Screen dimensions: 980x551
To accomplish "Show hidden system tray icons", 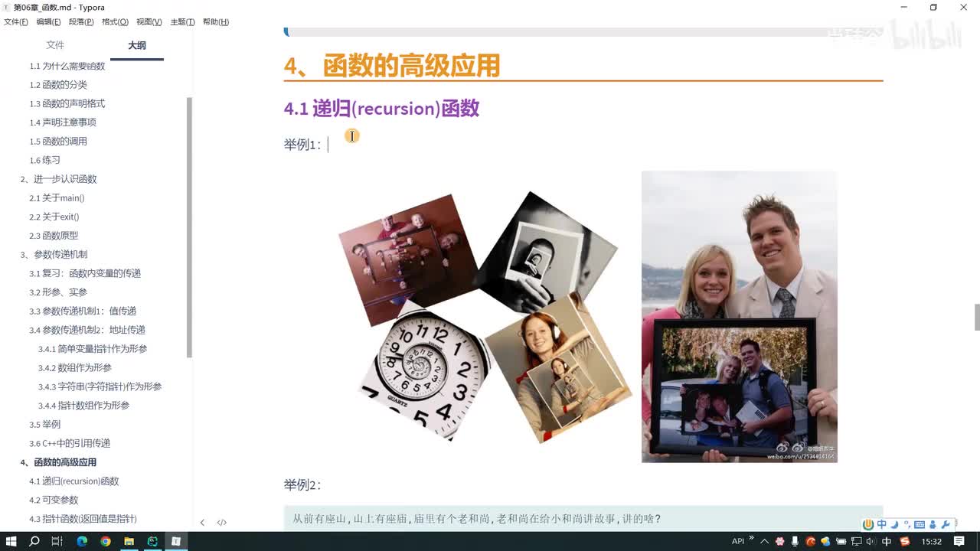I will coord(764,541).
